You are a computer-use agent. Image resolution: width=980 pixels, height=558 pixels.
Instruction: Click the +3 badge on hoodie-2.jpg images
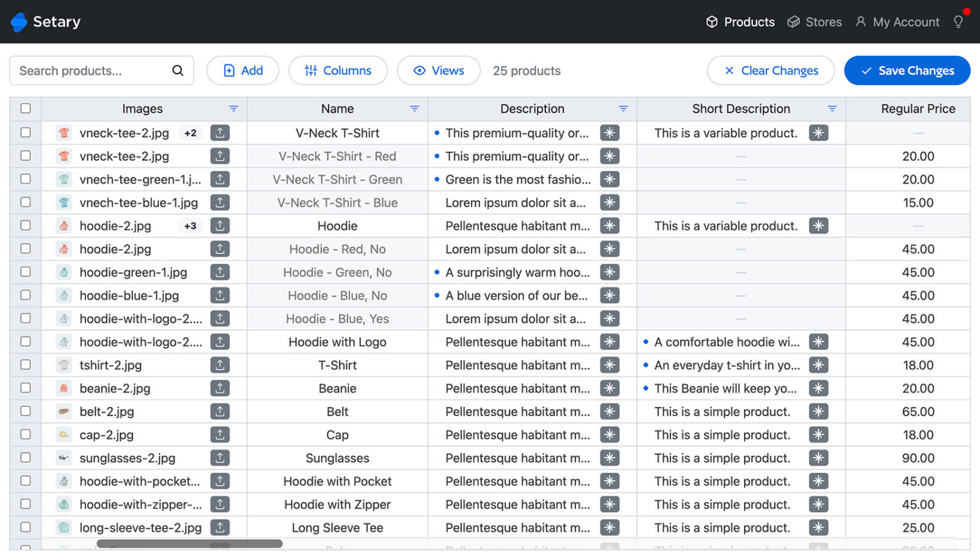coord(190,225)
